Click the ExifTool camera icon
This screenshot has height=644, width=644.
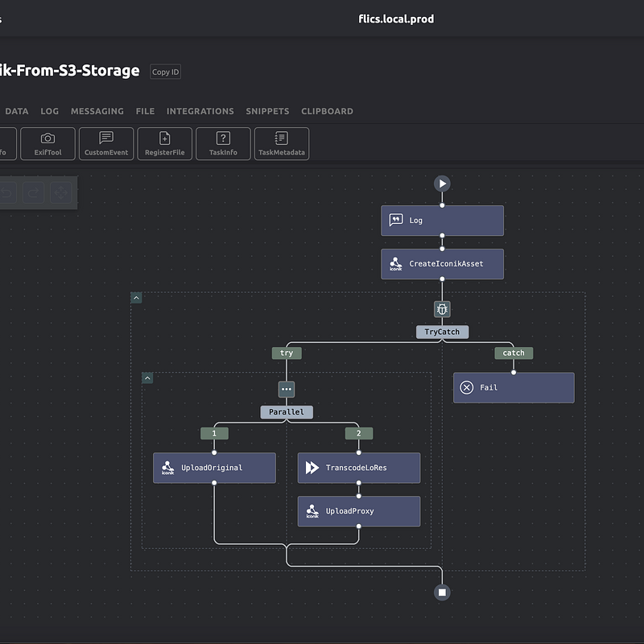(47, 139)
